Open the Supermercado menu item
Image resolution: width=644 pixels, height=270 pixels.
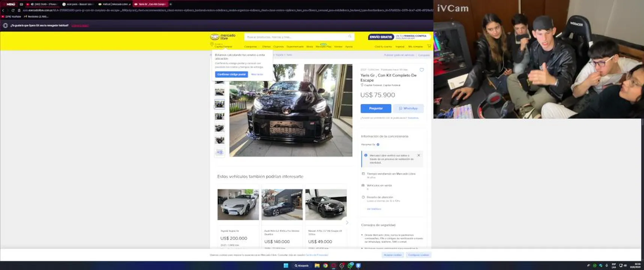click(x=295, y=46)
